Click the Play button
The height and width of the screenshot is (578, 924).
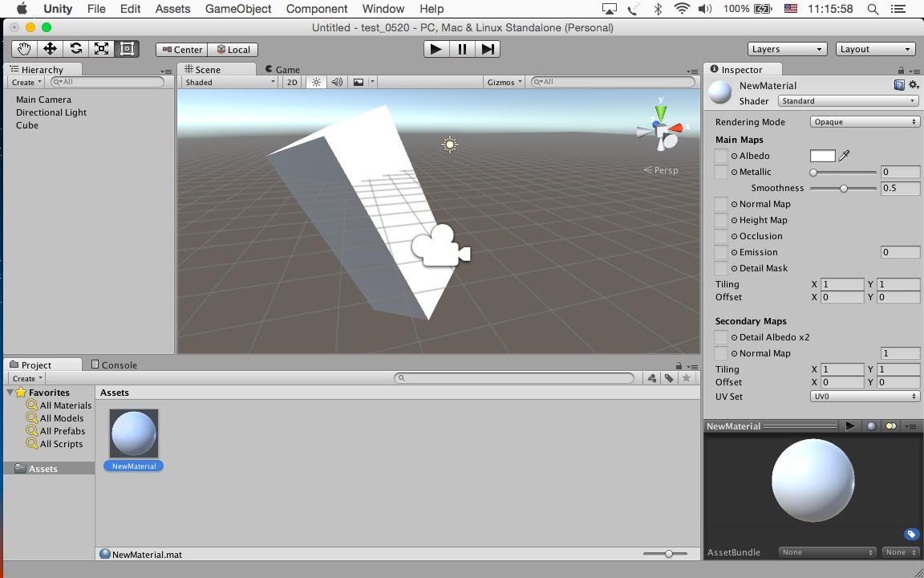436,49
